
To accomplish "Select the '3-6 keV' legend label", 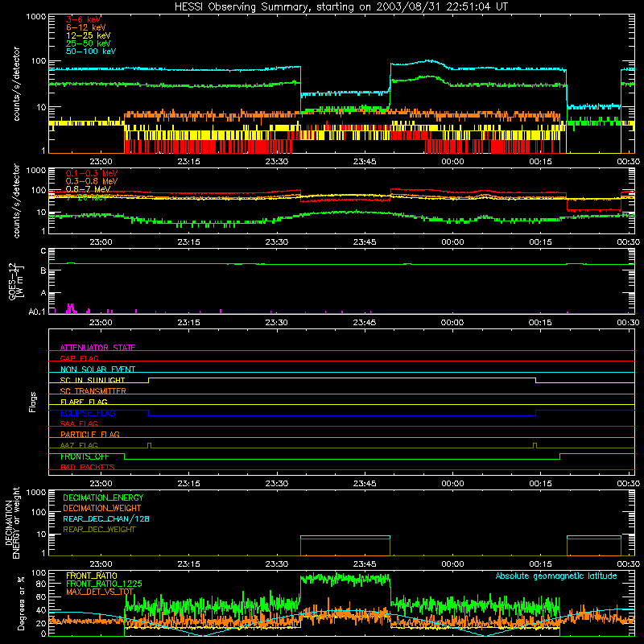I will [84, 19].
